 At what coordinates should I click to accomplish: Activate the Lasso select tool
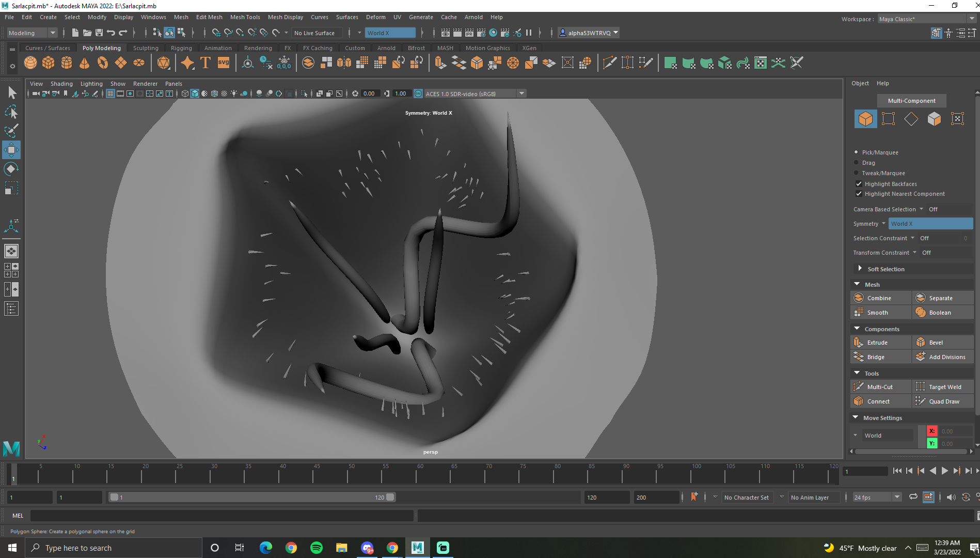[x=11, y=112]
